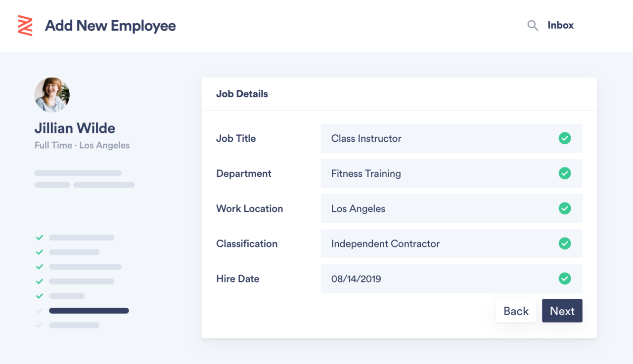This screenshot has width=633, height=364.
Task: Click the green checkmark beside Independent Contractor
Action: pyautogui.click(x=565, y=243)
